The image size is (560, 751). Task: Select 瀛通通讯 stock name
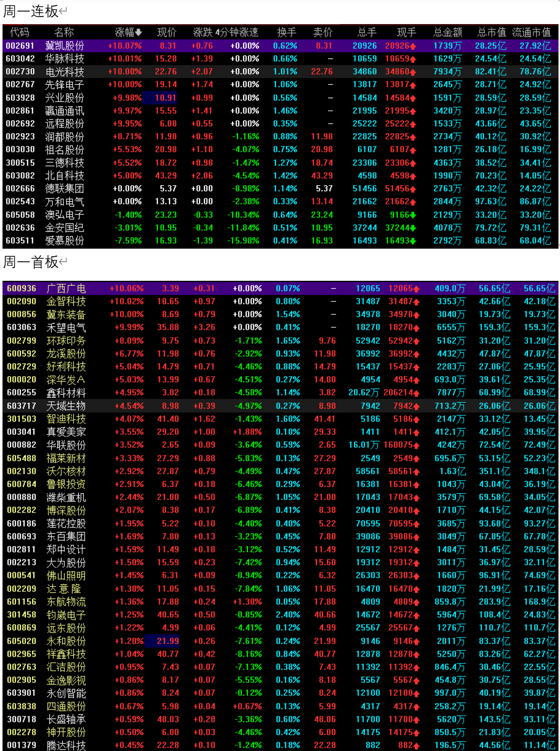[65, 111]
